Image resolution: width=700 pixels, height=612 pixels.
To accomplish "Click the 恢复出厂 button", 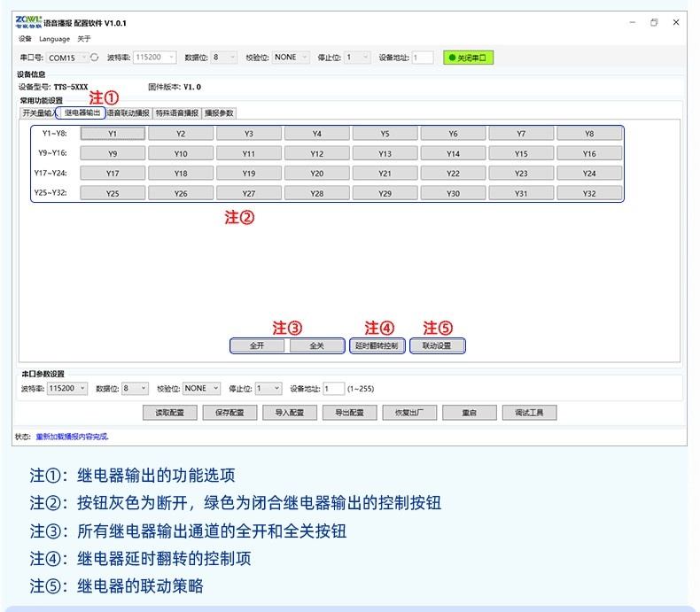I will pyautogui.click(x=409, y=413).
